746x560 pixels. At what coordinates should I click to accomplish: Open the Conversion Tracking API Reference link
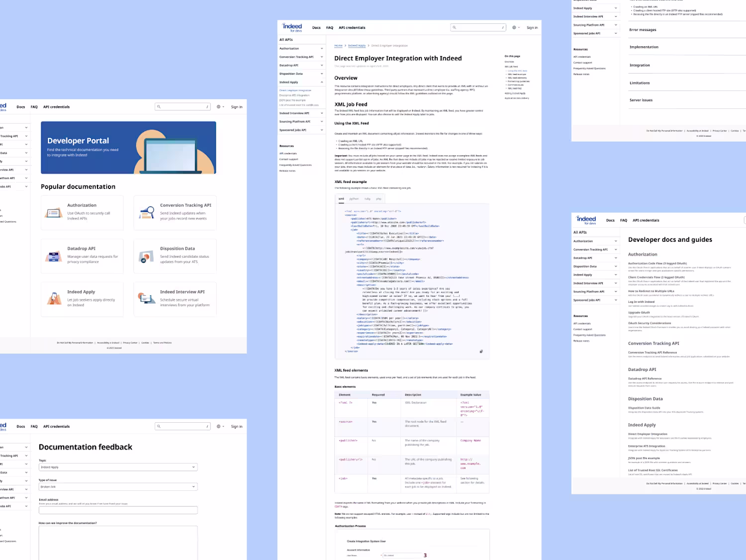[653, 353]
